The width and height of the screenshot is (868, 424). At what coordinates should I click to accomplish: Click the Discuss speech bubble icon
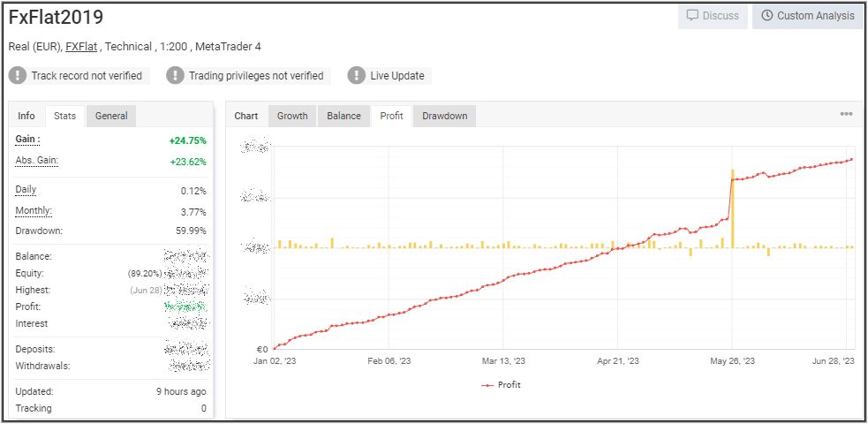tap(693, 16)
